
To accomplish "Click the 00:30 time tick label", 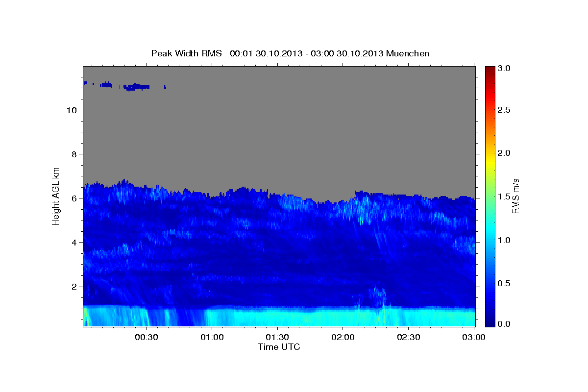I will tap(146, 338).
